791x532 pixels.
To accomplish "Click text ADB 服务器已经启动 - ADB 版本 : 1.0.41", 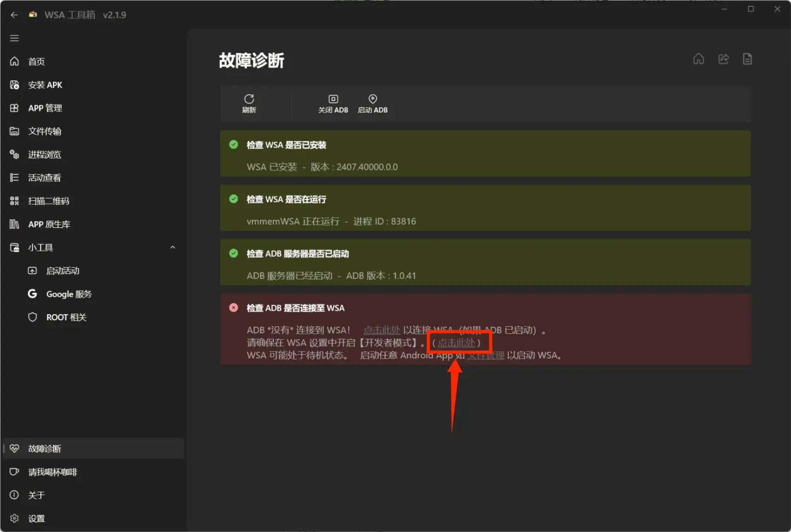I will point(331,276).
